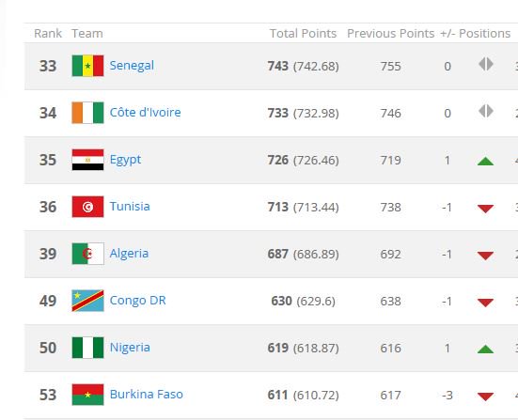518x420 pixels.
Task: Open the Burkina Faso team link
Action: click(x=147, y=395)
